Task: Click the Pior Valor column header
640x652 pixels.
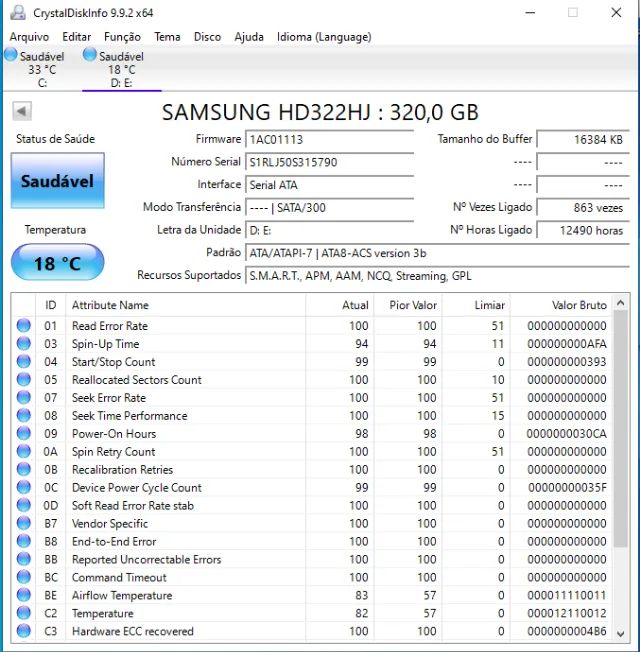Action: coord(408,305)
